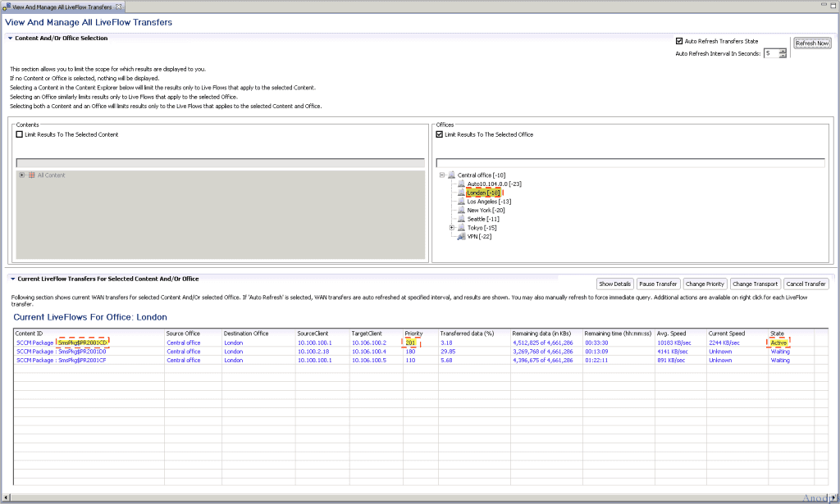
Task: Click the VPN network icon in Offices tree
Action: point(461,236)
